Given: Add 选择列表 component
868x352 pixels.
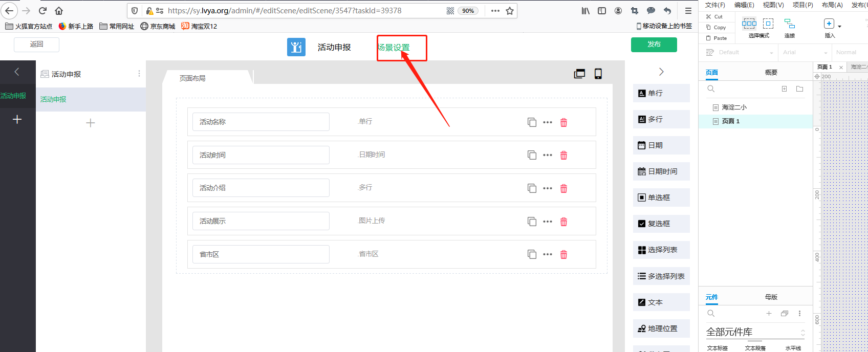Looking at the screenshot, I should pyautogui.click(x=661, y=250).
